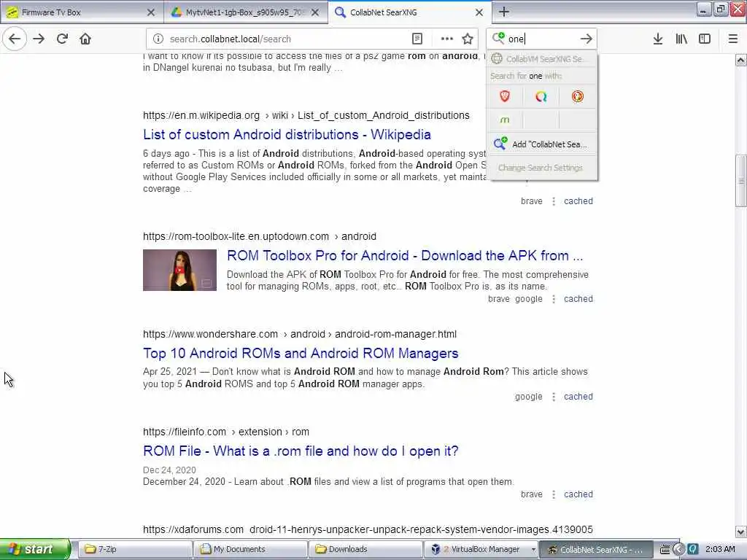Open the Windows Start menu
Screen dimensions: 747x560
[x=34, y=549]
